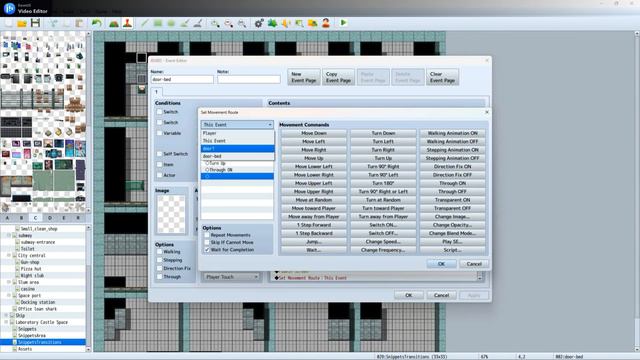This screenshot has width=640, height=360.
Task: Choose Player from the target dropdown list
Action: coord(238,133)
